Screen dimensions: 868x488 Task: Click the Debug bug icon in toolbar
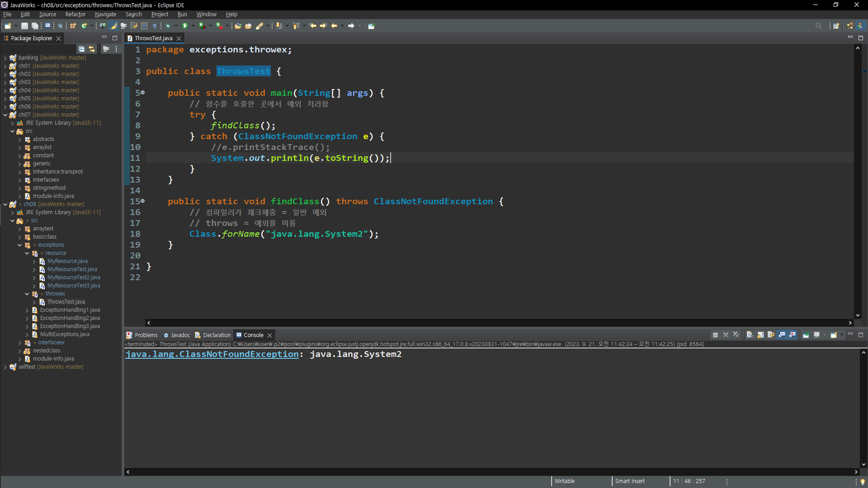coord(168,26)
